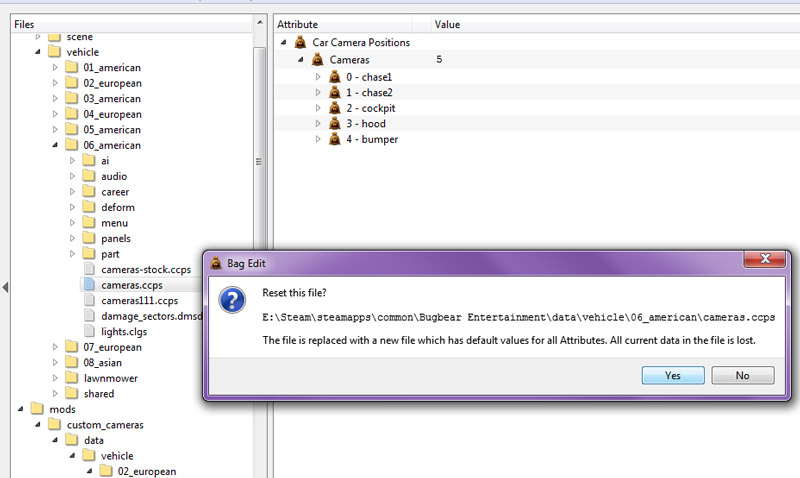Click the deform folder icon

pyautogui.click(x=89, y=207)
